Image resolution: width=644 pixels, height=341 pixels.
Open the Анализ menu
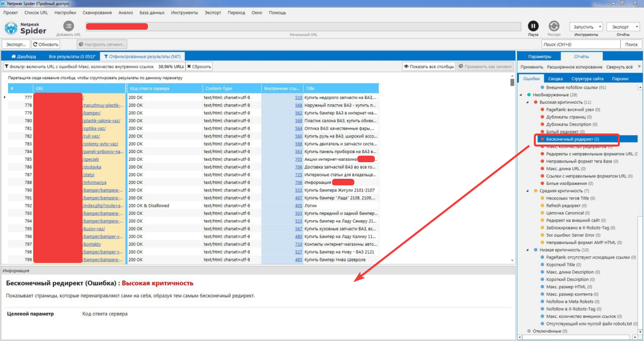click(x=126, y=13)
